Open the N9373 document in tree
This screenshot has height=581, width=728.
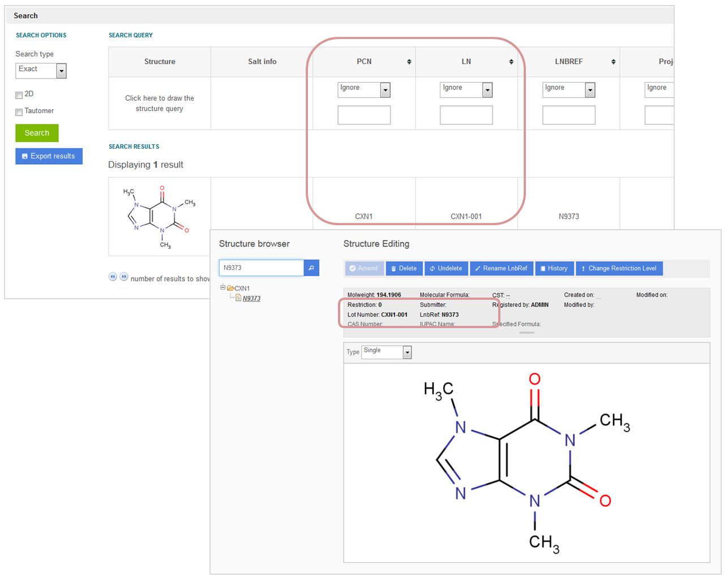tap(251, 298)
